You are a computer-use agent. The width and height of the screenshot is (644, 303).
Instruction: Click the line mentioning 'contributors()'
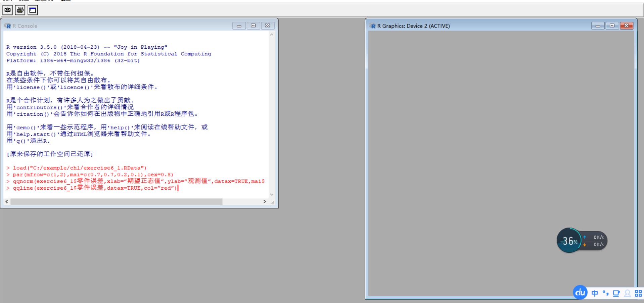coord(70,107)
